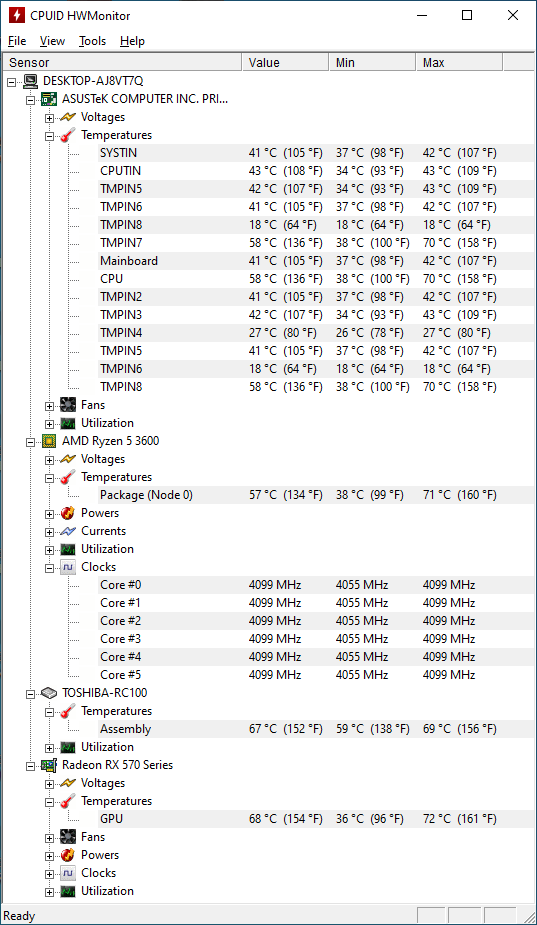This screenshot has width=537, height=925.
Task: Click the Radeon Fans fan icon
Action: (x=68, y=837)
